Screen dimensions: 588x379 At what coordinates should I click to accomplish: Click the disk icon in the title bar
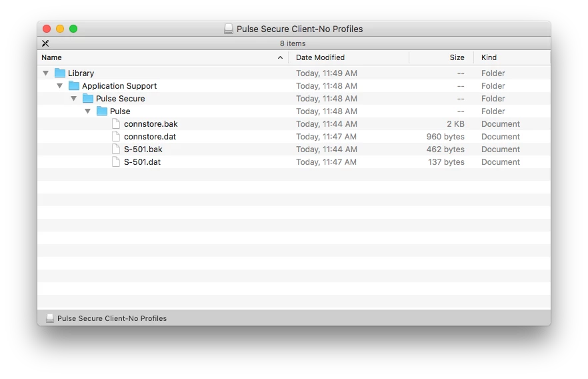point(229,29)
